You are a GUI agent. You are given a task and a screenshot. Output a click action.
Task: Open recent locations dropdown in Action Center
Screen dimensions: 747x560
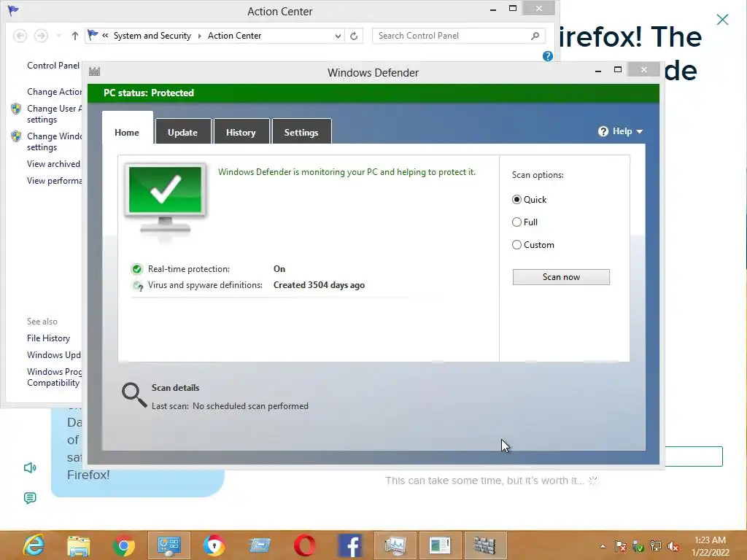click(58, 36)
